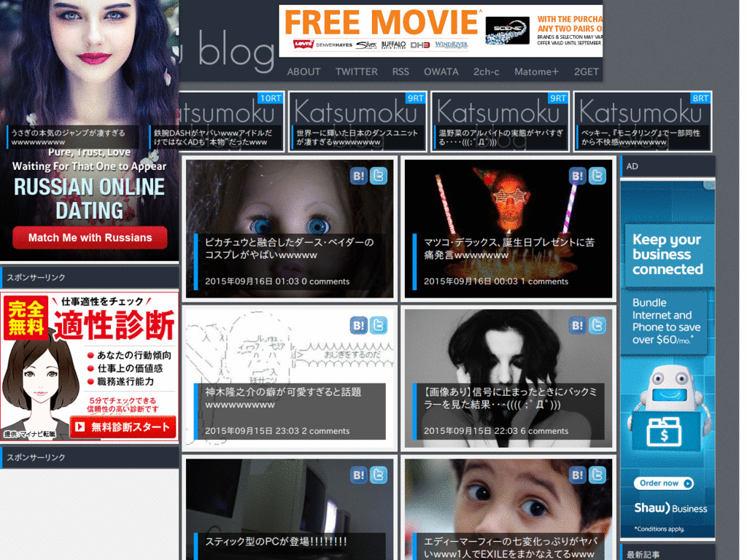Image resolution: width=747 pixels, height=560 pixels.
Task: Open the 2GET nav link
Action: 587,72
